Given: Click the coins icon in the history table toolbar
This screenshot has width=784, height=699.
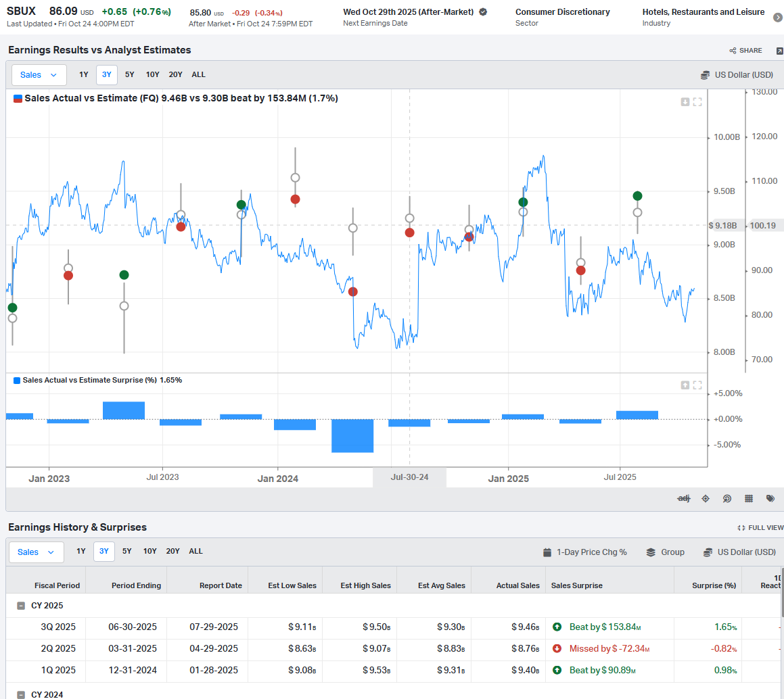Looking at the screenshot, I should (x=708, y=552).
